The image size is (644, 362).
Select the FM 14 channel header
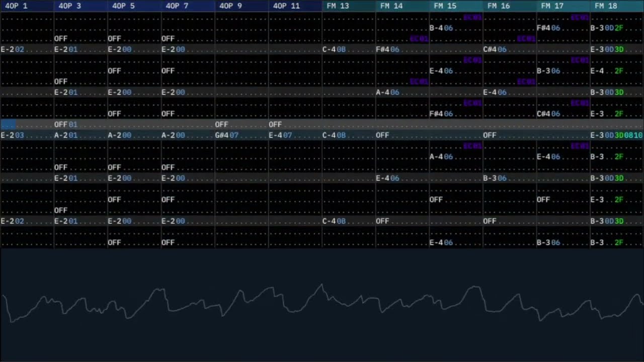tap(403, 6)
